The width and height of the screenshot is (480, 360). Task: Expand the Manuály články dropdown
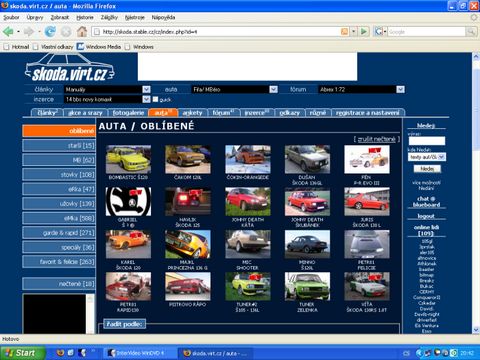click(146, 89)
